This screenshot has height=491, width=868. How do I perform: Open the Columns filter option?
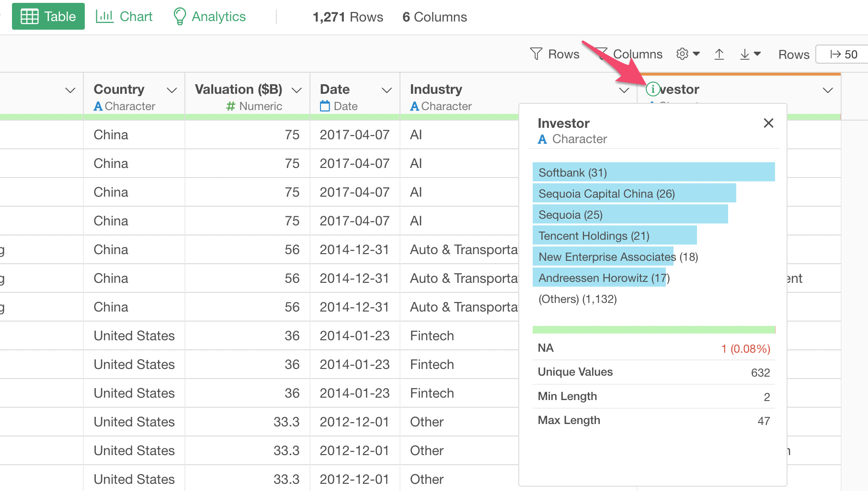[637, 54]
